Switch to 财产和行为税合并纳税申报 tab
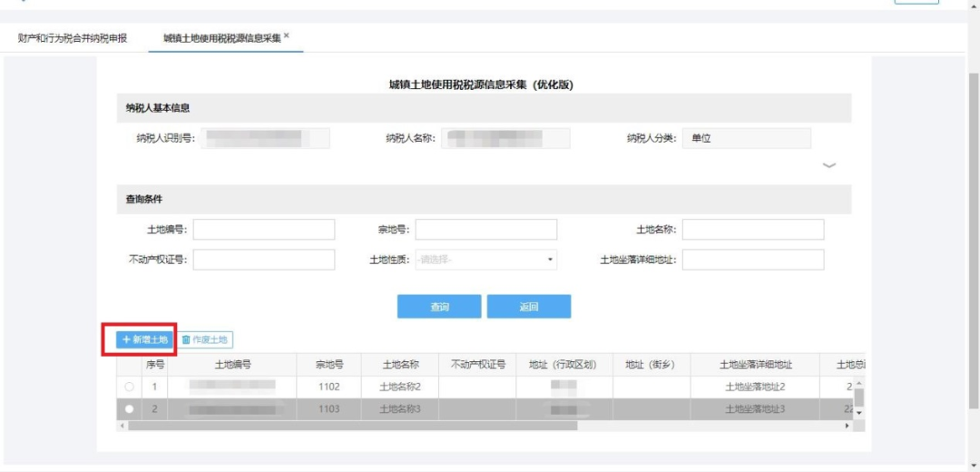This screenshot has height=472, width=980. [73, 38]
